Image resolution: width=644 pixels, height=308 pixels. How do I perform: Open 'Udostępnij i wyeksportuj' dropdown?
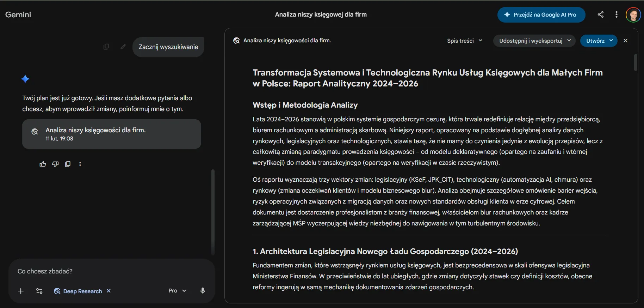534,41
